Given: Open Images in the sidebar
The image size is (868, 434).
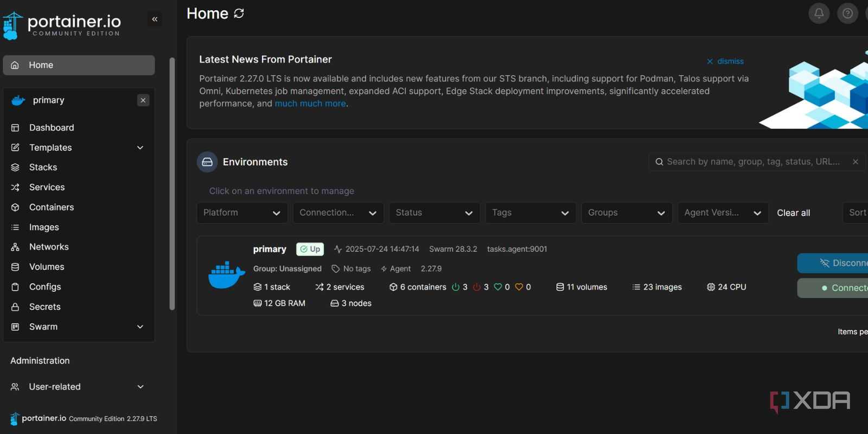Looking at the screenshot, I should click(x=79, y=227).
